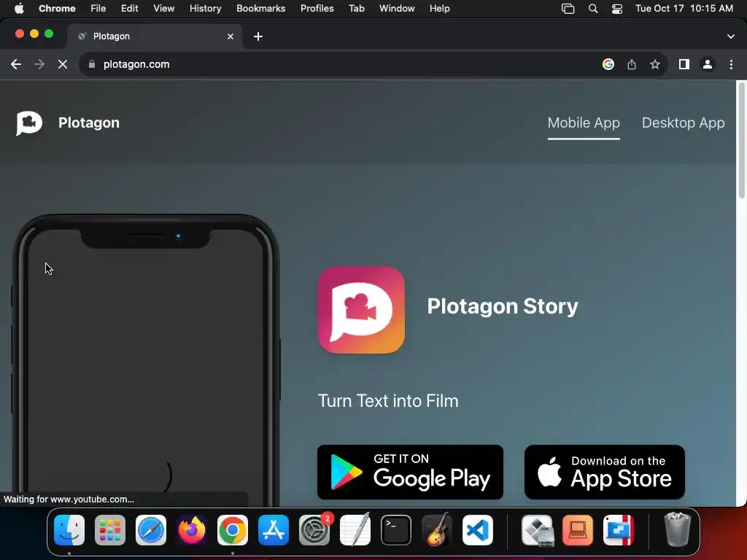View site info via the lock icon
The width and height of the screenshot is (747, 560).
(x=92, y=64)
